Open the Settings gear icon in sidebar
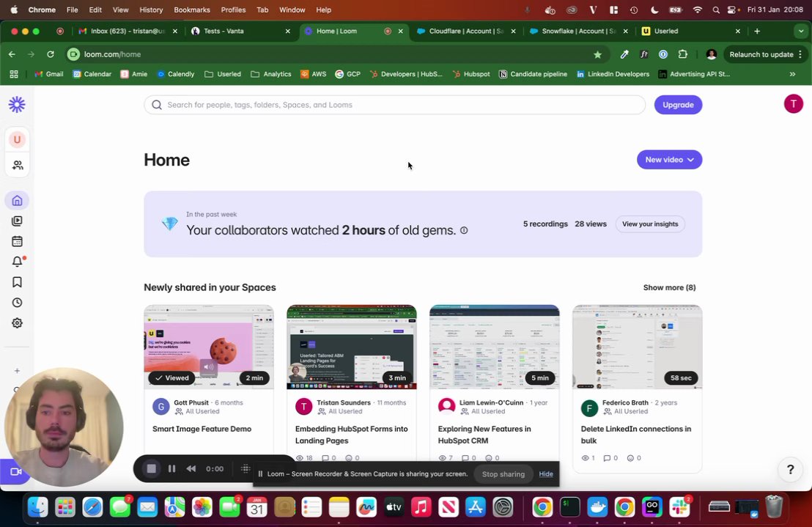The height and width of the screenshot is (527, 812). (17, 323)
